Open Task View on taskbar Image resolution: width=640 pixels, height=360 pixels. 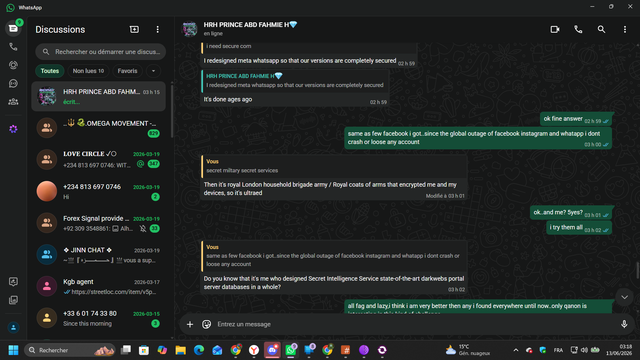click(x=126, y=350)
